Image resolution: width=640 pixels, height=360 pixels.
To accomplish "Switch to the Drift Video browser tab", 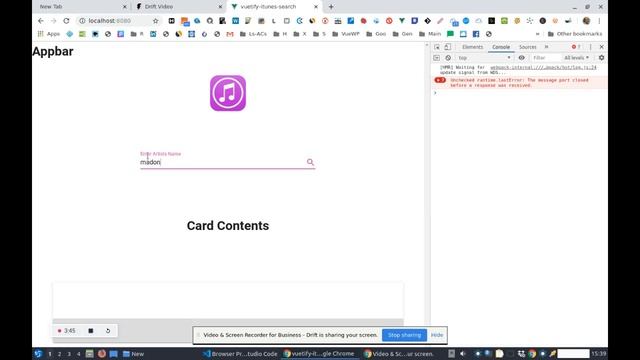I will [x=180, y=7].
